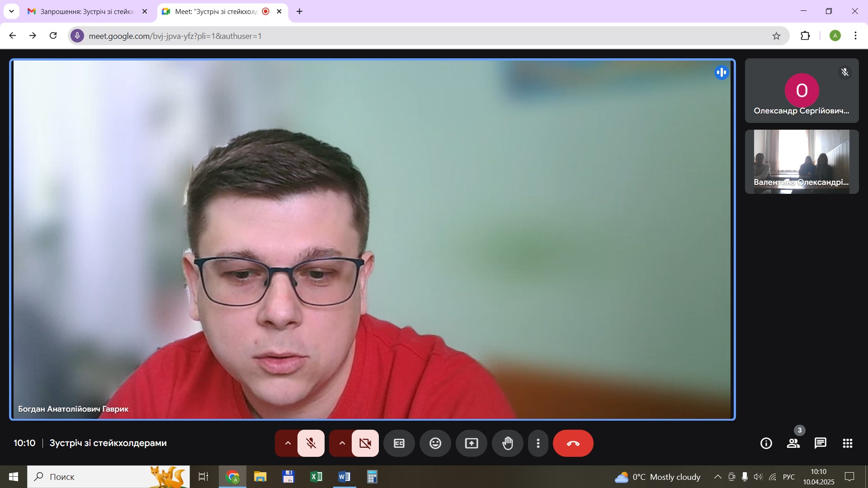Open Windows notification center
The height and width of the screenshot is (488, 868).
coord(850,477)
